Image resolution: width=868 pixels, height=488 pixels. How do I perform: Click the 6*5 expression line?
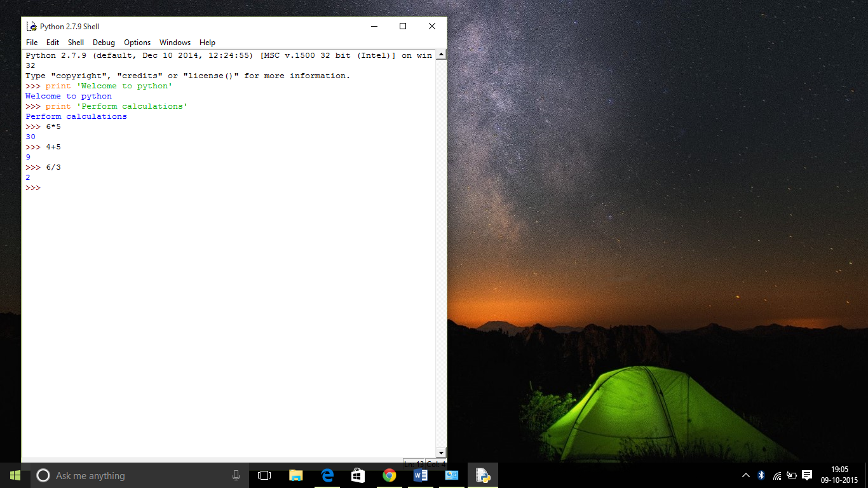pyautogui.click(x=43, y=126)
